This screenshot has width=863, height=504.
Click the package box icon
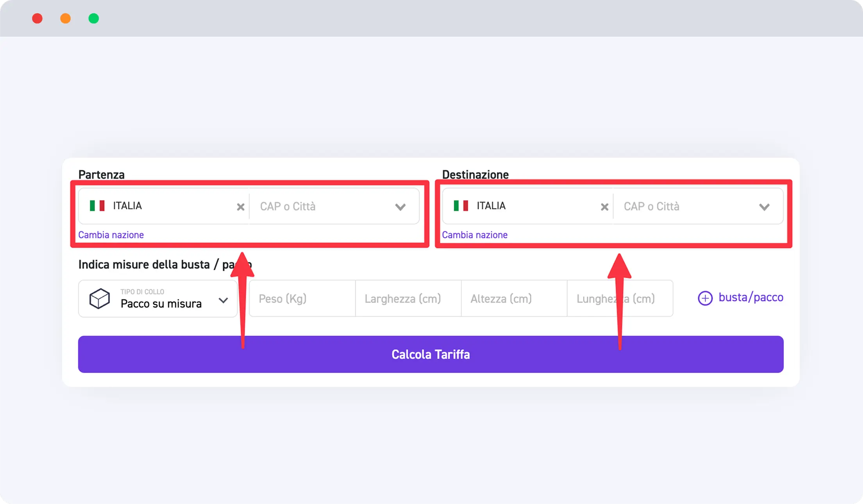tap(100, 299)
